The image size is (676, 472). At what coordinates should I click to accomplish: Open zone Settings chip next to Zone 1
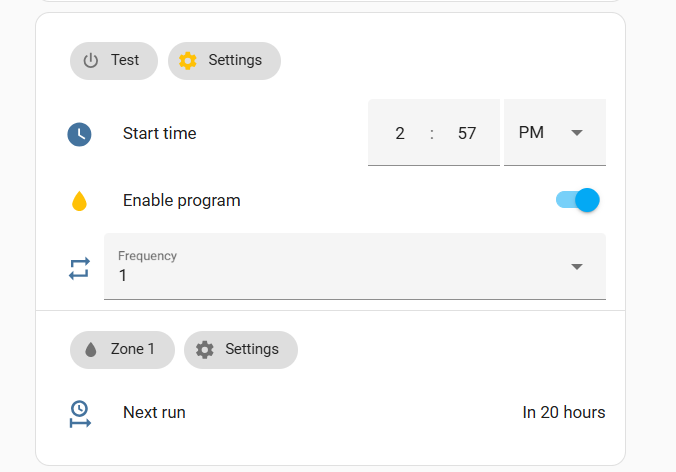[241, 349]
